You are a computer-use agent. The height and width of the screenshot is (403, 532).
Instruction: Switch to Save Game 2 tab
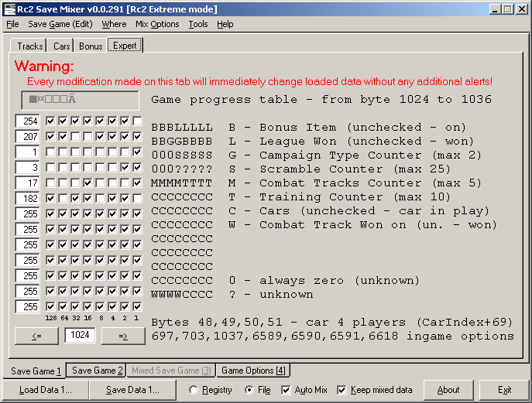(97, 370)
